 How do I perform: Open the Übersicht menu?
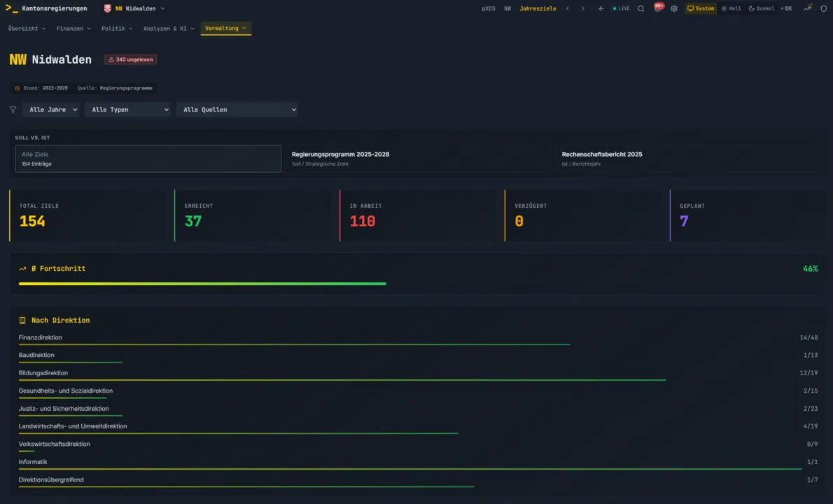tap(27, 29)
